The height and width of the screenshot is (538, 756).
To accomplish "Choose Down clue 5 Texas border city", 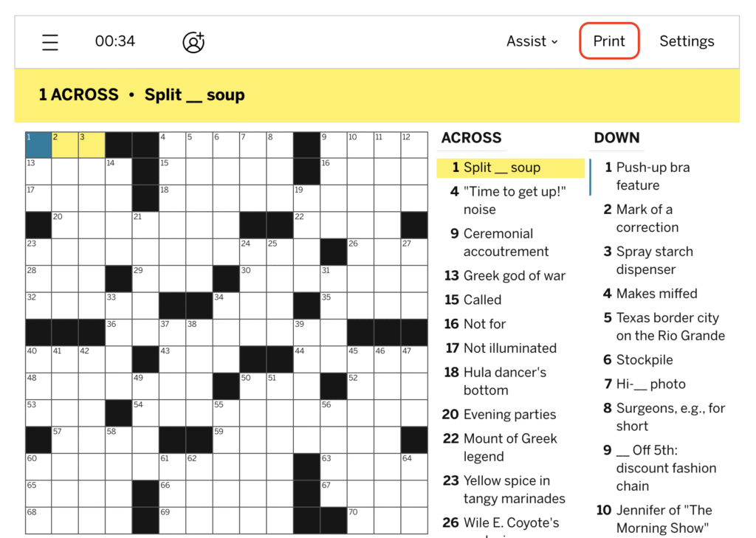I will tap(664, 326).
